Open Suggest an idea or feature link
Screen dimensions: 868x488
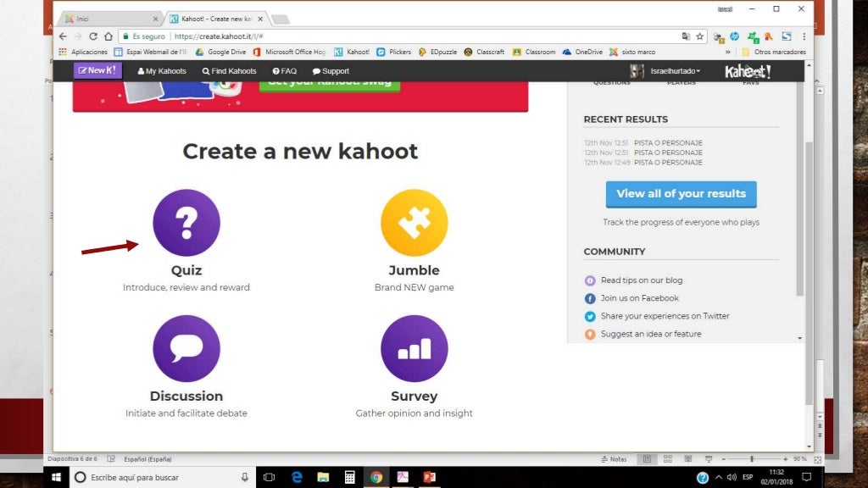[x=651, y=334]
